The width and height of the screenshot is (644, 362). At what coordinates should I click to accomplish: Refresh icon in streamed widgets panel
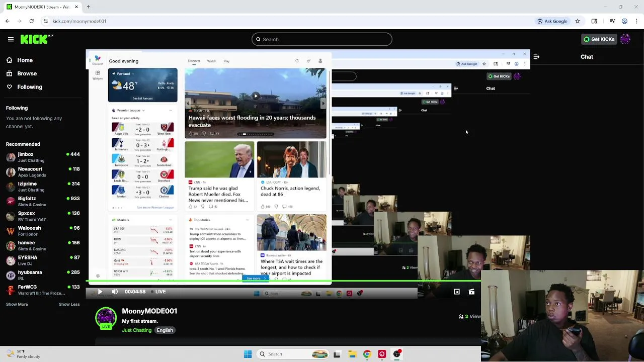pos(297,61)
